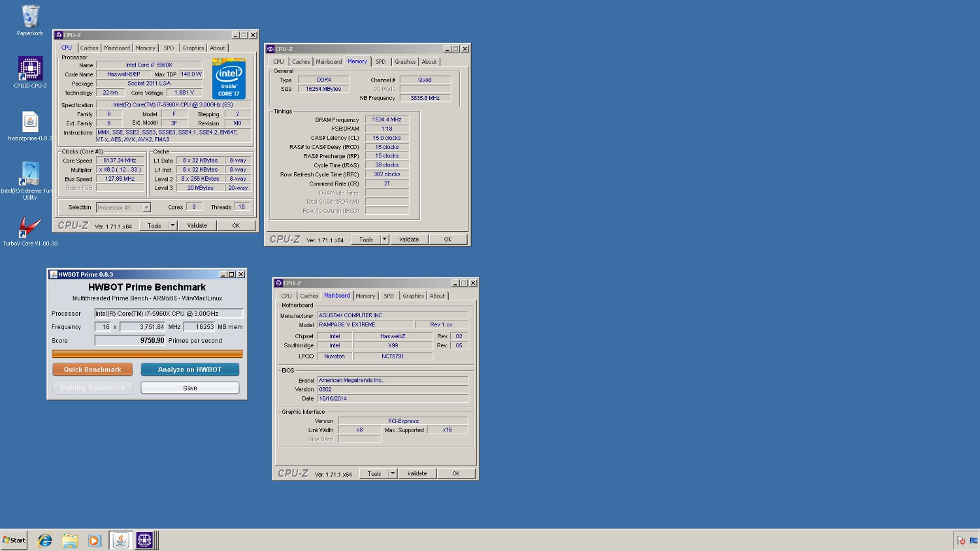Open Graphics tab in the CPU-Z Memory window

click(x=405, y=62)
